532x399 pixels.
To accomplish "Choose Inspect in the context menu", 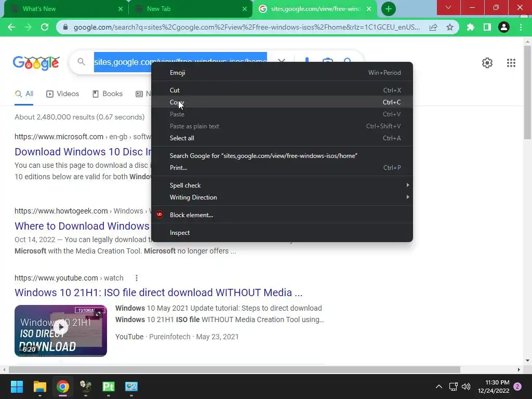I will click(282, 233).
